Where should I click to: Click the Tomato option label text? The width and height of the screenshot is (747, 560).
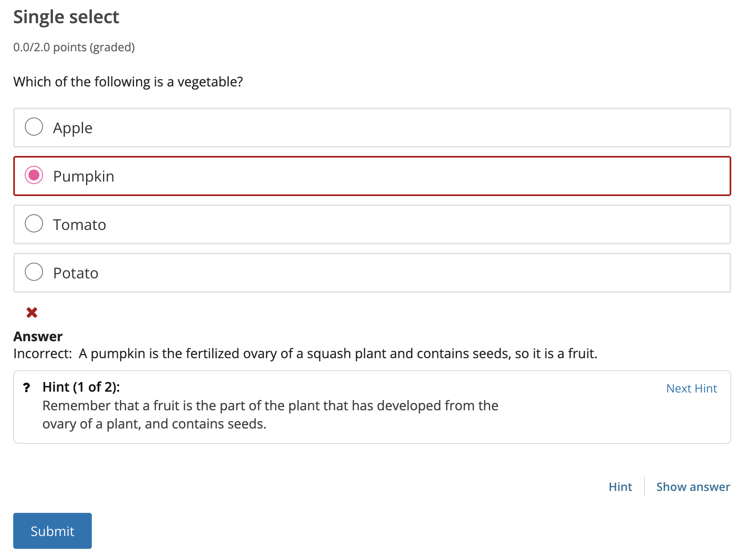pyautogui.click(x=79, y=225)
